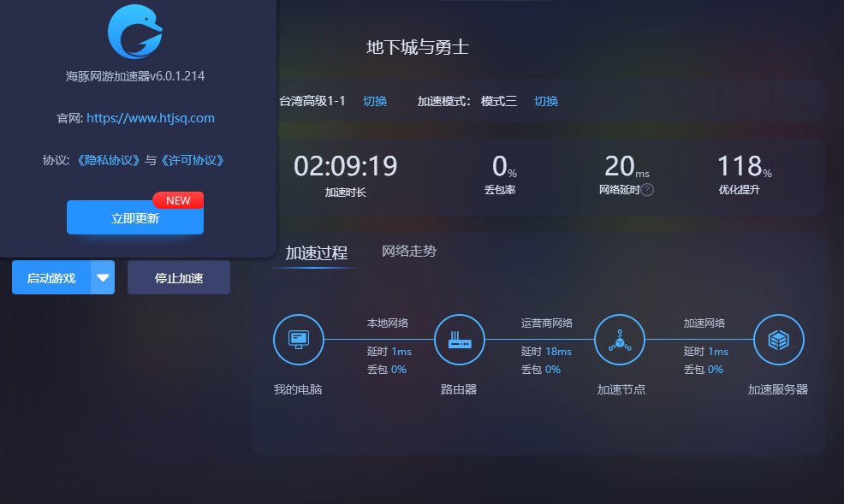
Task: Open the official website htjsq.com link
Action: pyautogui.click(x=151, y=118)
